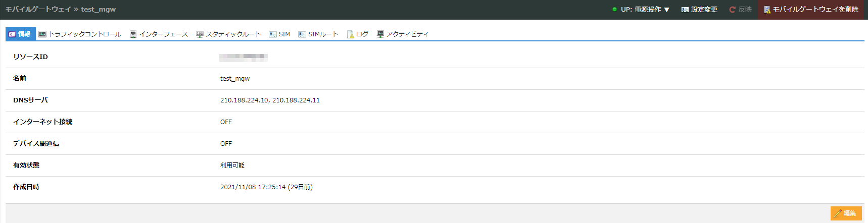
Task: Click the 名前 value test_mgw
Action: point(235,79)
